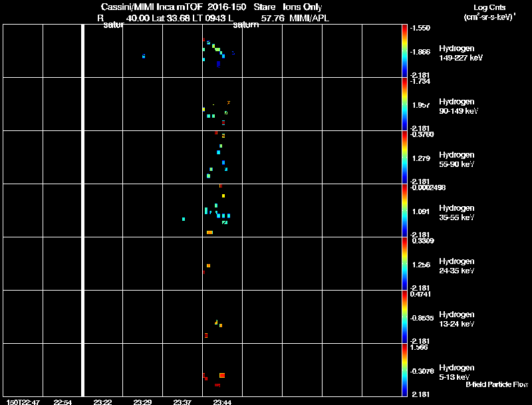The height and width of the screenshot is (405, 532).
Task: Click the color bar beside Hydrogen 13-24 keV
Action: point(404,317)
